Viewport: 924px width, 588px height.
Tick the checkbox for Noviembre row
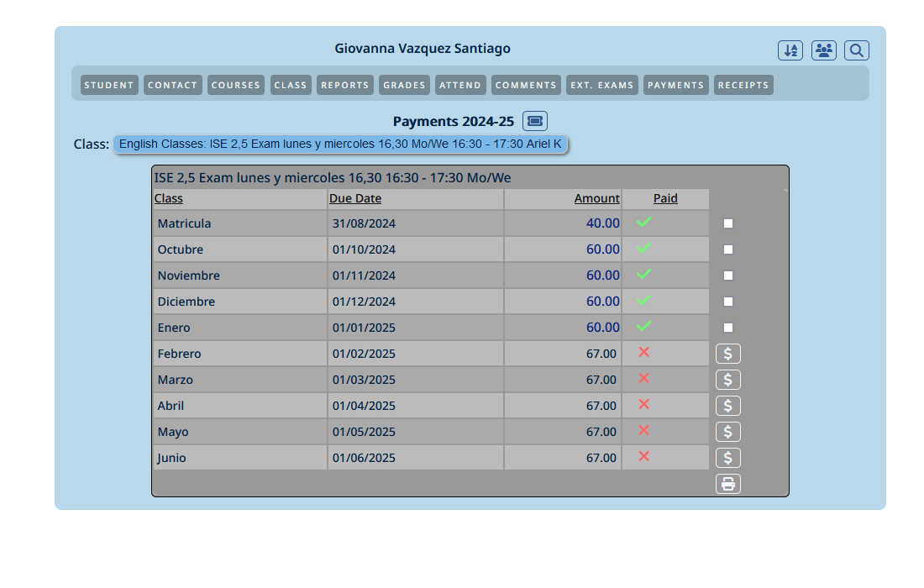point(728,276)
